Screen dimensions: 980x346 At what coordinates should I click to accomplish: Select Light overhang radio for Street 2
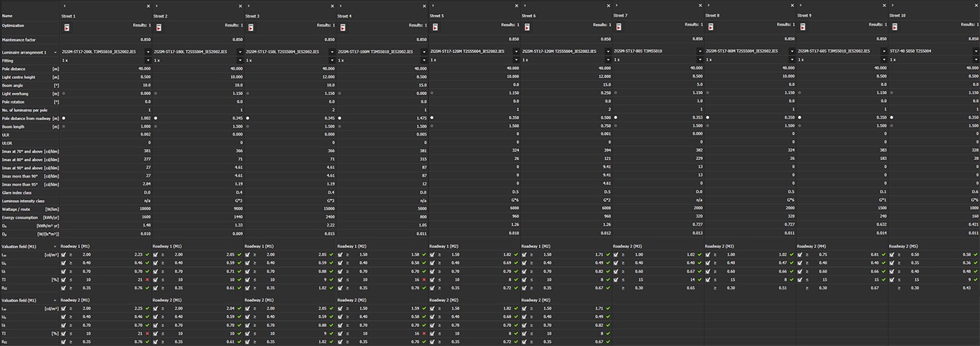(156, 93)
